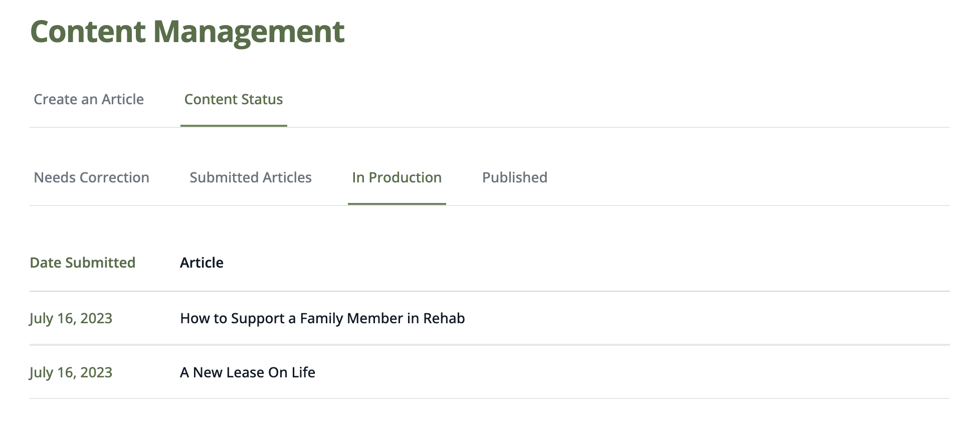Click the date beside the Family Member in Rehab article
This screenshot has height=435, width=980.
71,318
